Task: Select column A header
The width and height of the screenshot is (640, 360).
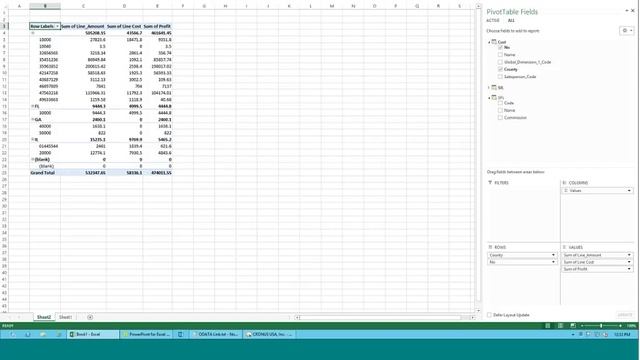Action: [19, 6]
